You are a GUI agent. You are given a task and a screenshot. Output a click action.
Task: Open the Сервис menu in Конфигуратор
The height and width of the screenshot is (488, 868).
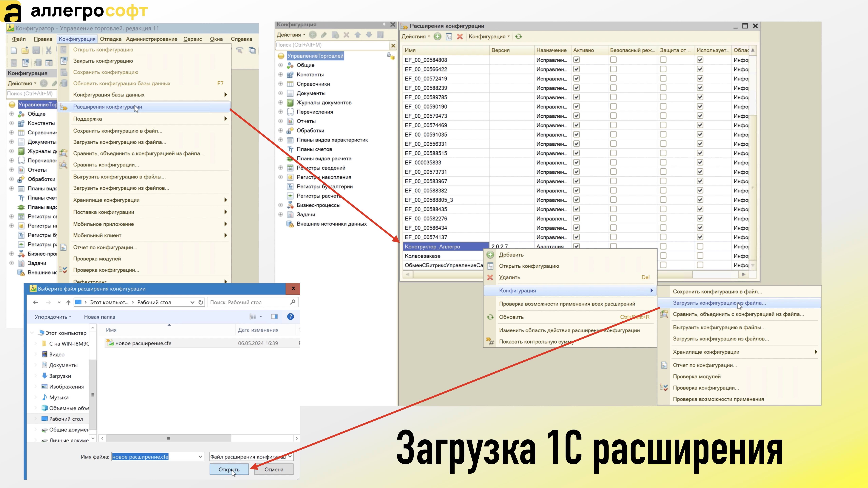point(193,39)
